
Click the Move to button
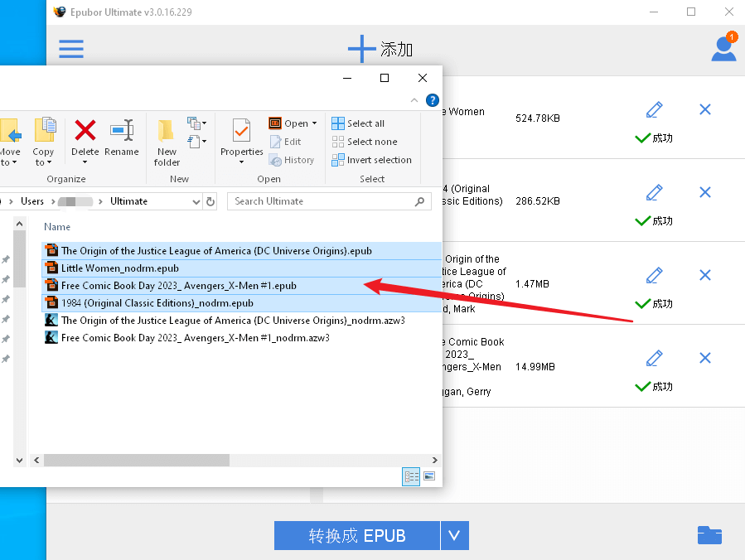coord(9,142)
